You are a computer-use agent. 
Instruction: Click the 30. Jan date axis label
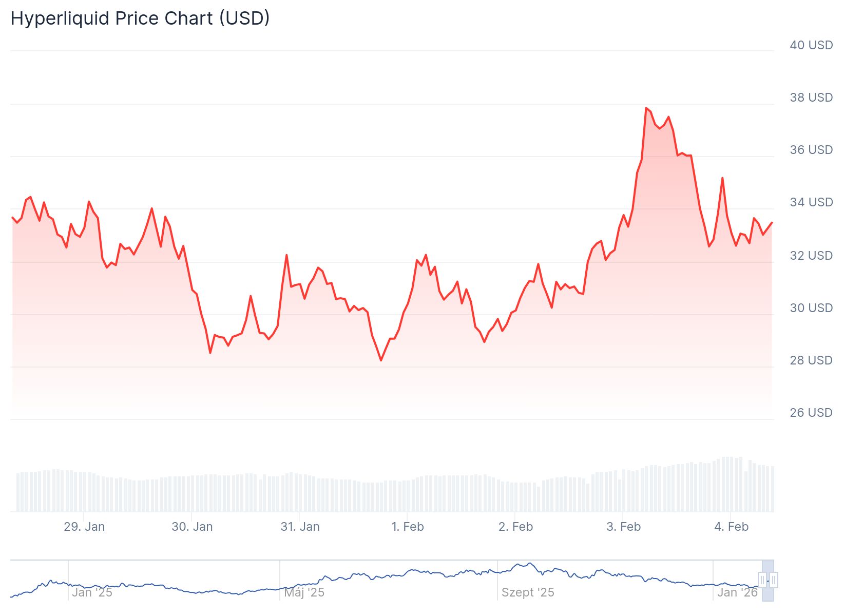point(192,527)
